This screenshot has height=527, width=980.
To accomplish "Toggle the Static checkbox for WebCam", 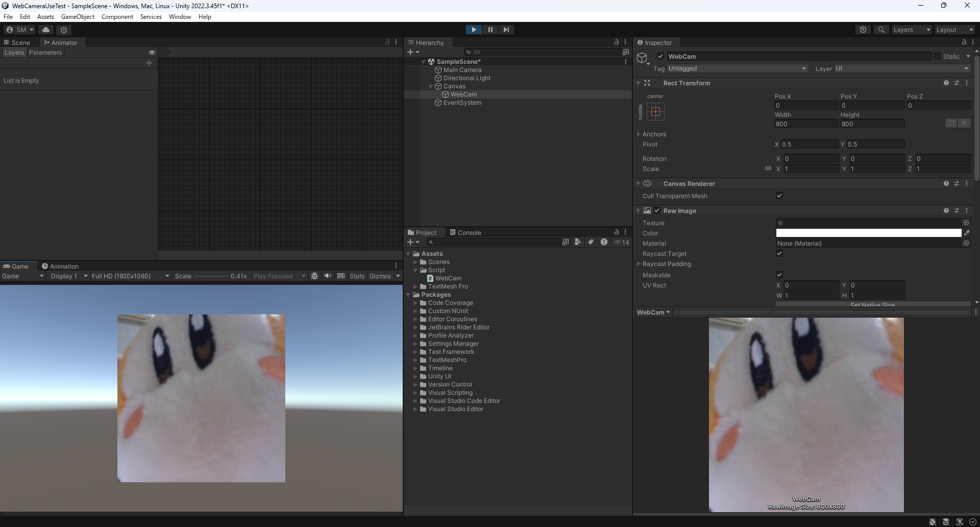I will click(x=938, y=56).
